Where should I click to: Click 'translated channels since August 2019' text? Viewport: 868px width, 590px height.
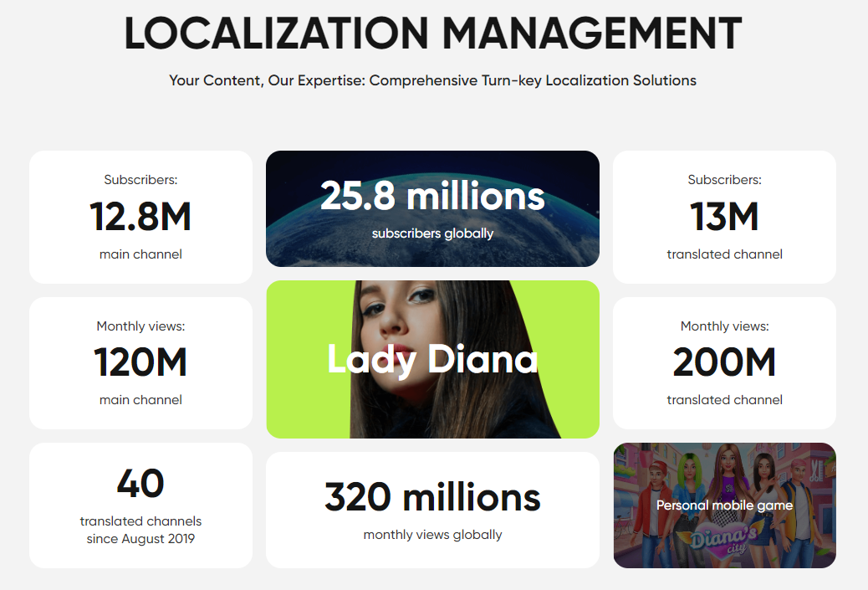click(140, 530)
